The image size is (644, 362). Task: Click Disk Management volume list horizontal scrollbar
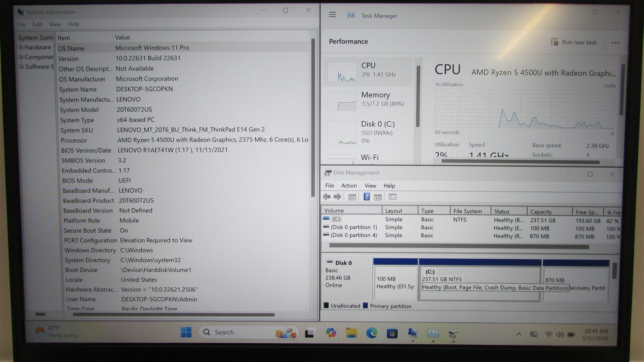[x=459, y=246]
